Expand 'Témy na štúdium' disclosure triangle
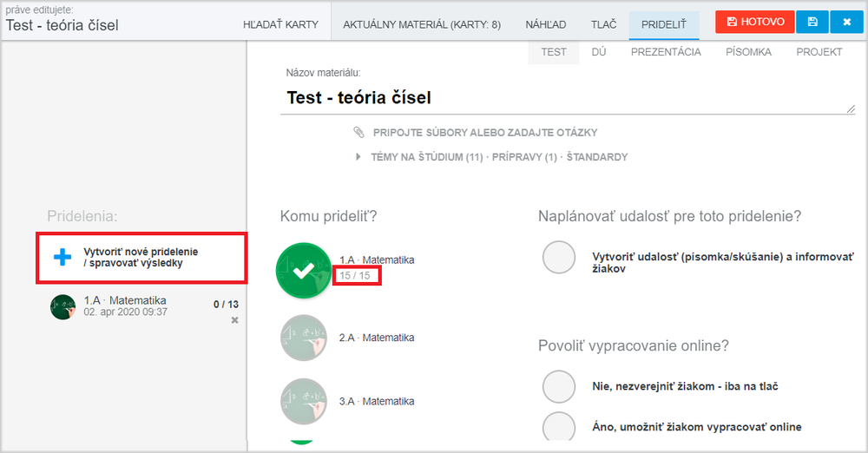 pos(358,157)
